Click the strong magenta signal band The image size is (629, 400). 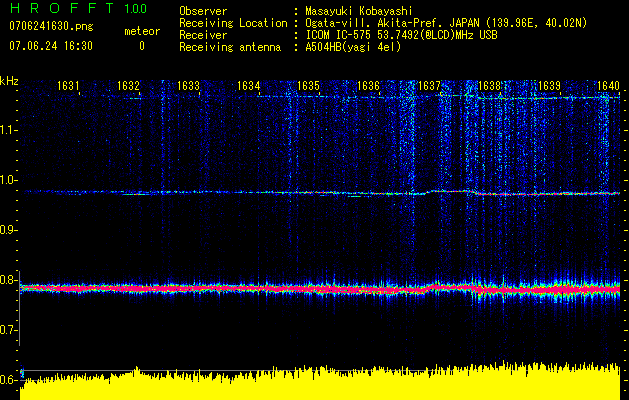pos(320,289)
